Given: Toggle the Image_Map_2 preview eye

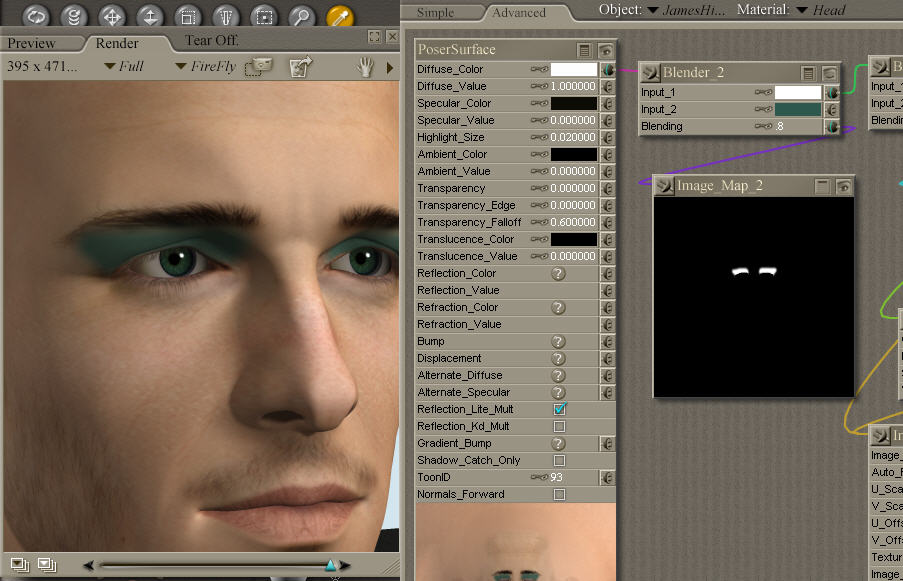Looking at the screenshot, I should point(843,186).
